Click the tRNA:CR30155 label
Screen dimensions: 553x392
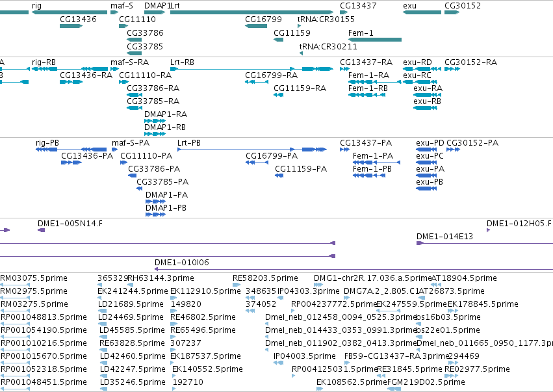pos(326,19)
